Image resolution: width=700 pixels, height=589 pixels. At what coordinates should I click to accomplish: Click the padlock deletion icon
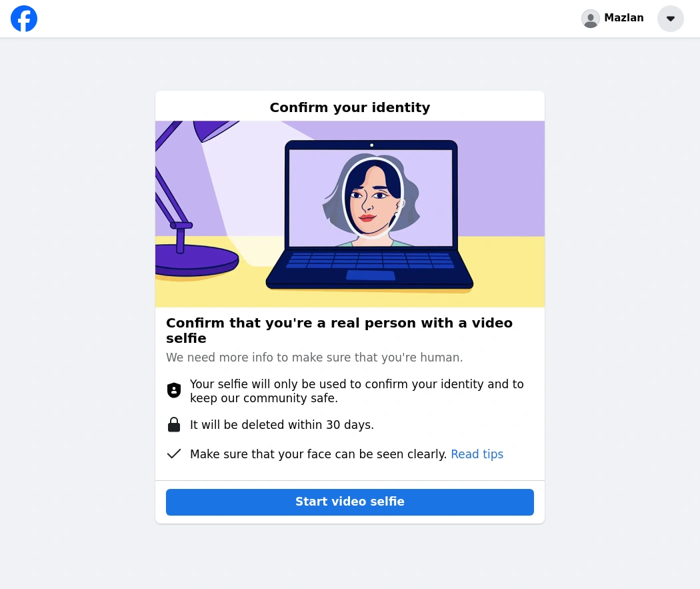click(x=174, y=424)
